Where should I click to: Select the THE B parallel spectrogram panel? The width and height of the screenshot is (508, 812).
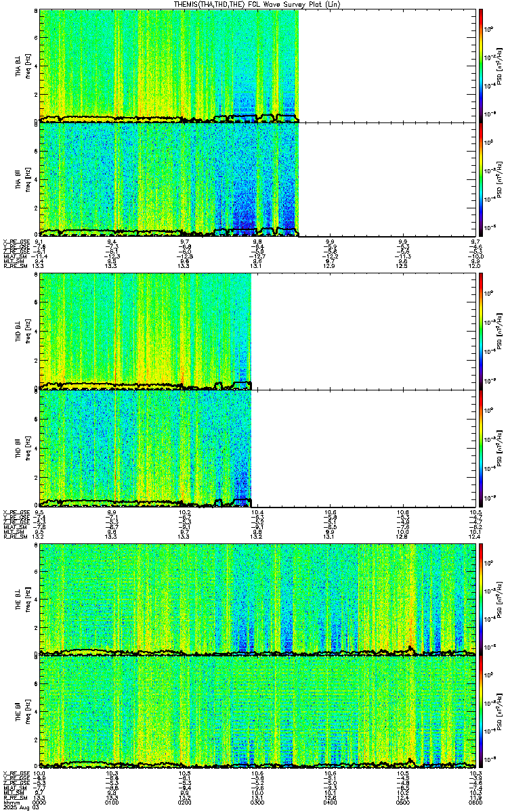[x=257, y=713]
